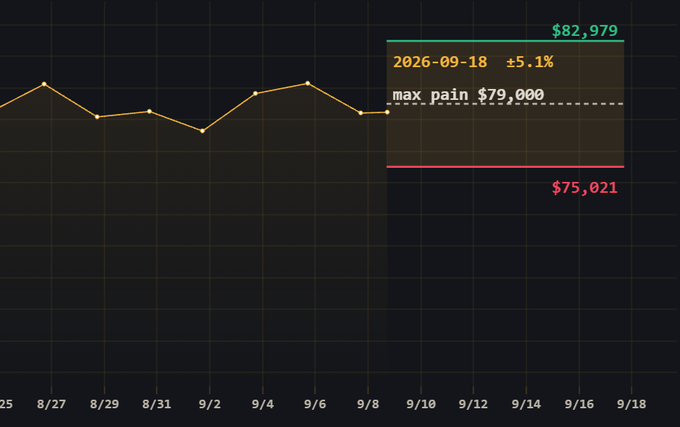Viewport: 680px width, 427px height.
Task: Select the price data point near 9/4
Action: (x=255, y=94)
